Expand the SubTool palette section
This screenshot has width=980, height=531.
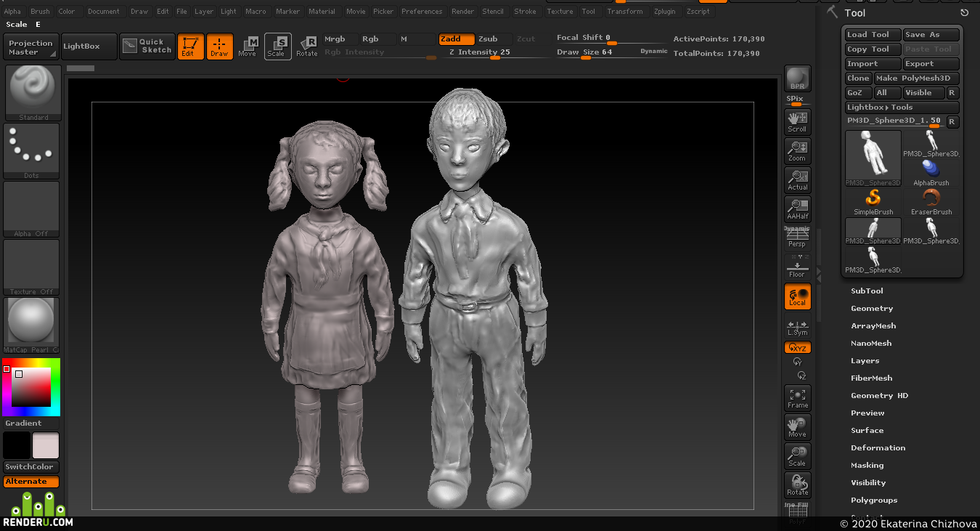pos(867,291)
